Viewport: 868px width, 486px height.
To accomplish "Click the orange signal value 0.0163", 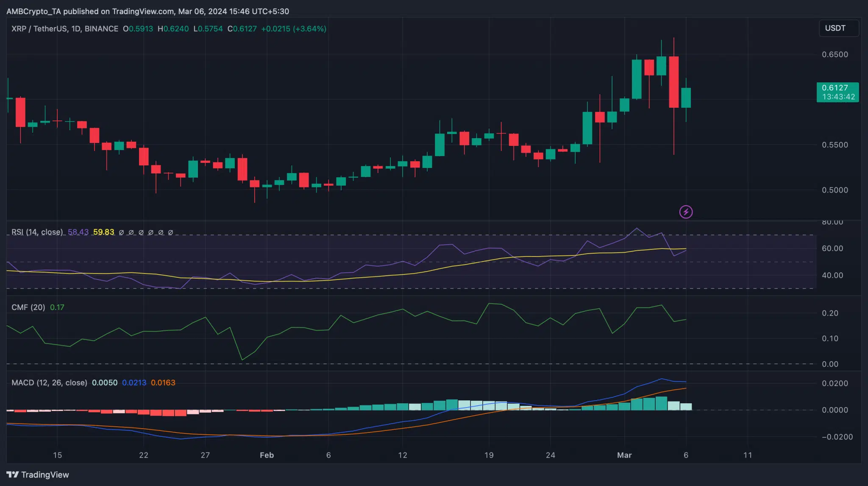I will pyautogui.click(x=163, y=383).
